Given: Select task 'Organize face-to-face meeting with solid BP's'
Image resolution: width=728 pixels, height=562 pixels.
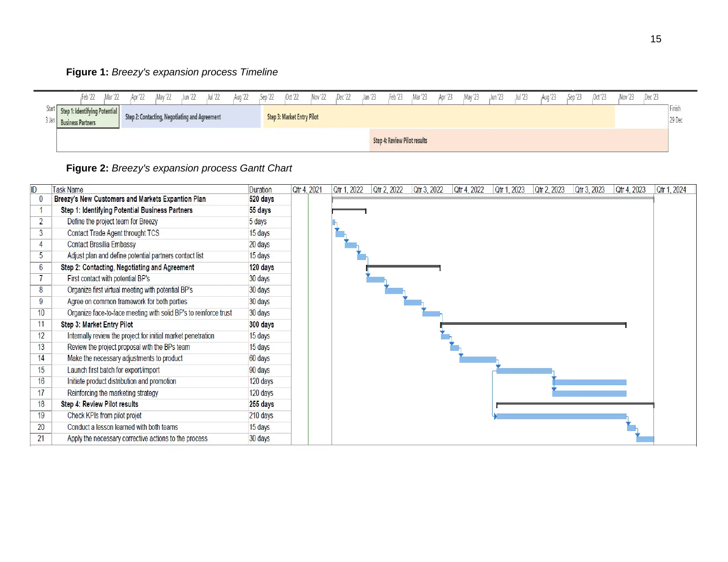Looking at the screenshot, I should coord(149,313).
